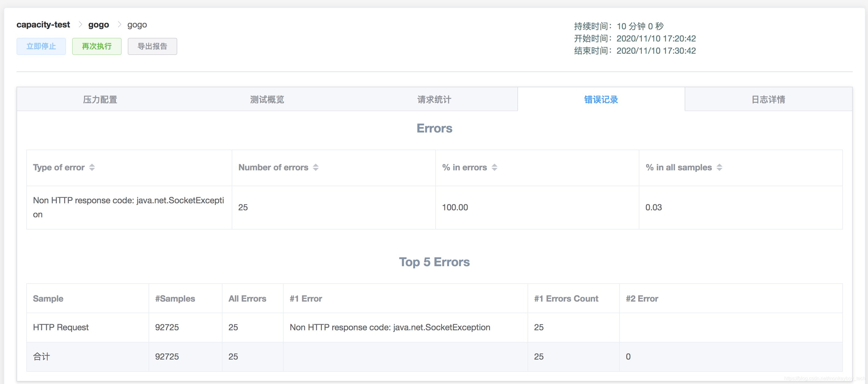
Task: Click the 合计 total row label
Action: pyautogui.click(x=42, y=357)
